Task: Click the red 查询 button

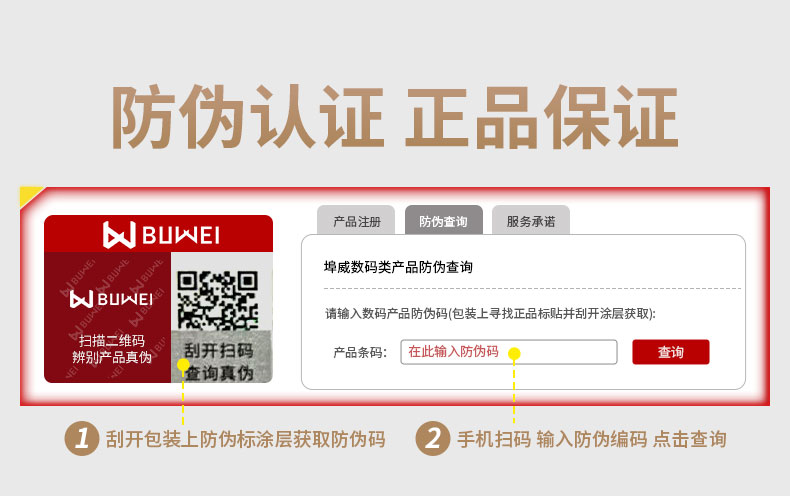Action: (671, 352)
